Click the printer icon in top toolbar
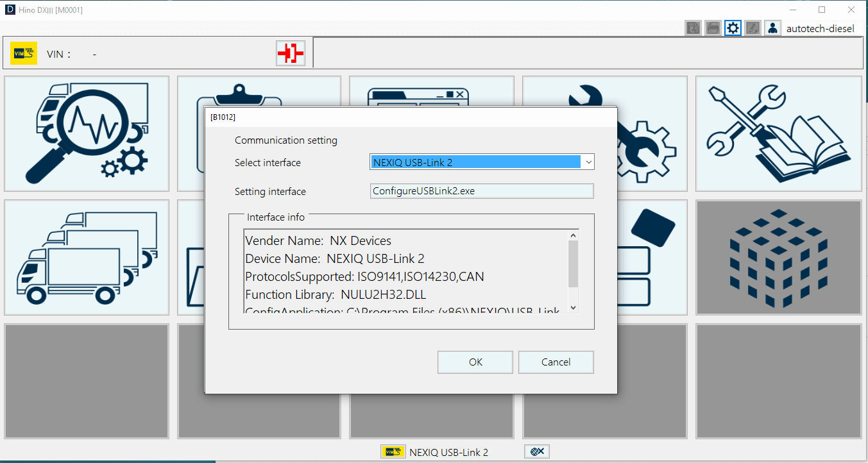This screenshot has width=868, height=463. tap(713, 28)
